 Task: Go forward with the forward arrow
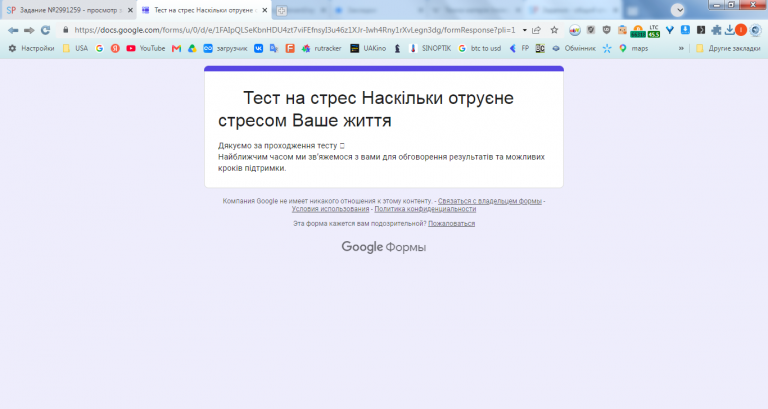pyautogui.click(x=29, y=30)
